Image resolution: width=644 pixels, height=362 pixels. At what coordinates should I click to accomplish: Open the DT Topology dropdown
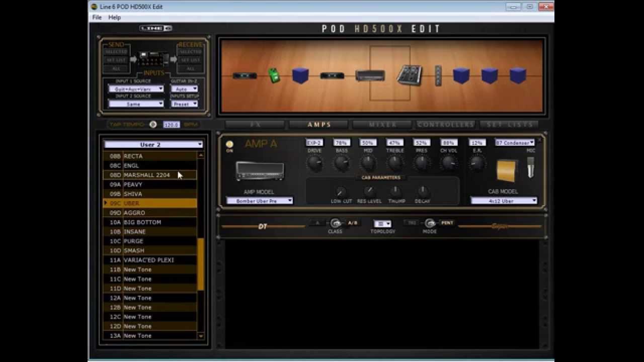pyautogui.click(x=383, y=224)
